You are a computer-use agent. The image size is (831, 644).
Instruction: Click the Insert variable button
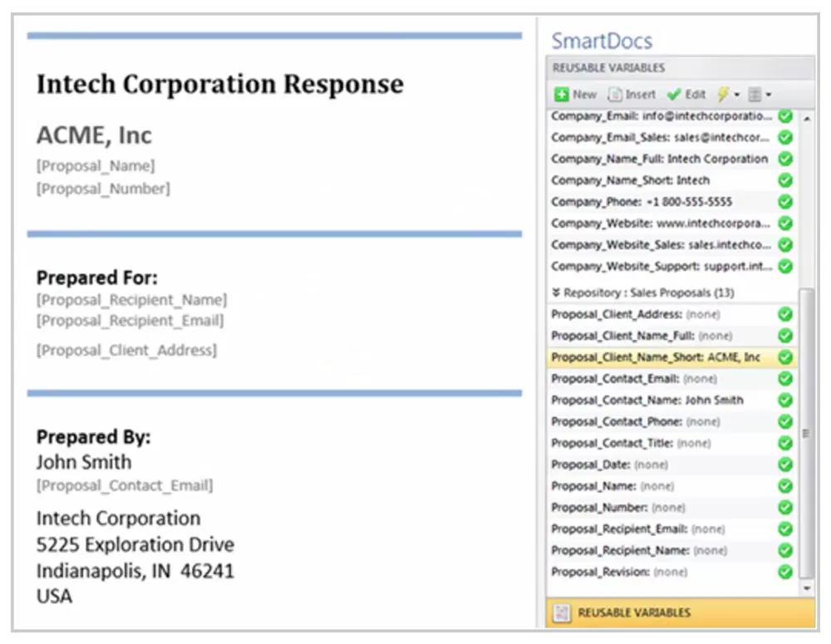[632, 95]
